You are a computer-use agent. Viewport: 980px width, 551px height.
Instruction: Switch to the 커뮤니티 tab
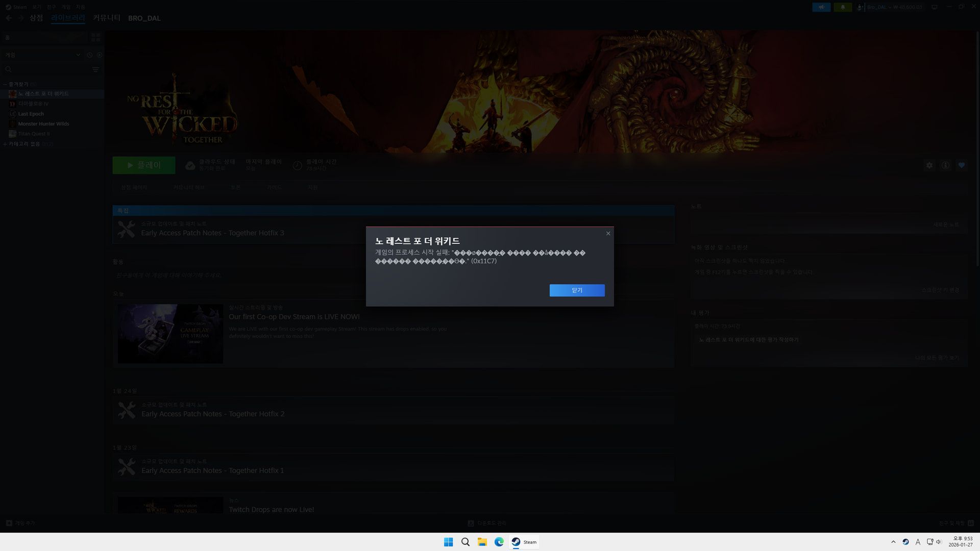click(x=107, y=18)
